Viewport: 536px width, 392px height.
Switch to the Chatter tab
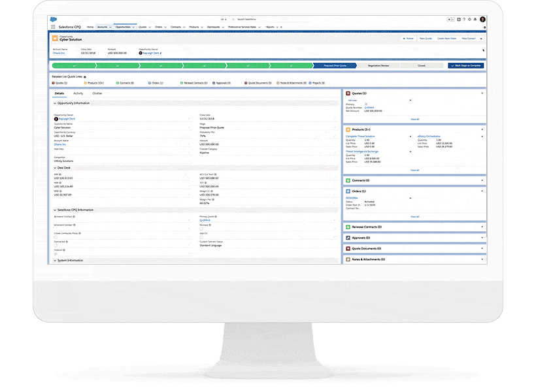pyautogui.click(x=97, y=94)
